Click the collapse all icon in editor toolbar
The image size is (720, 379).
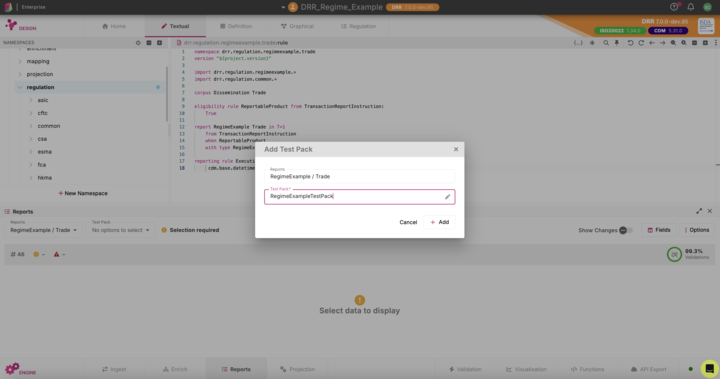(x=694, y=43)
